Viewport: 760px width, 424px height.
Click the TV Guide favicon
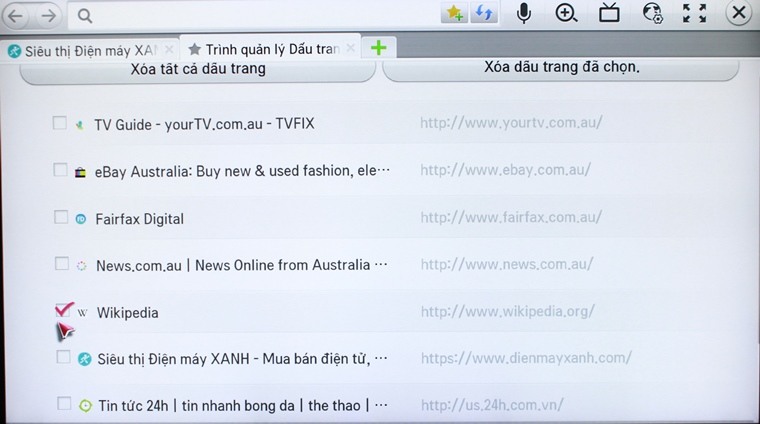point(79,126)
